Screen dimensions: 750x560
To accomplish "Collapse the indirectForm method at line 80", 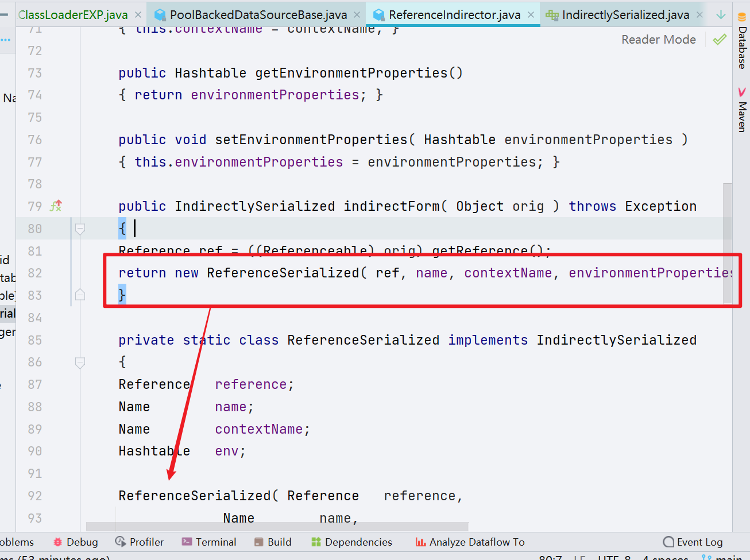I will click(80, 229).
